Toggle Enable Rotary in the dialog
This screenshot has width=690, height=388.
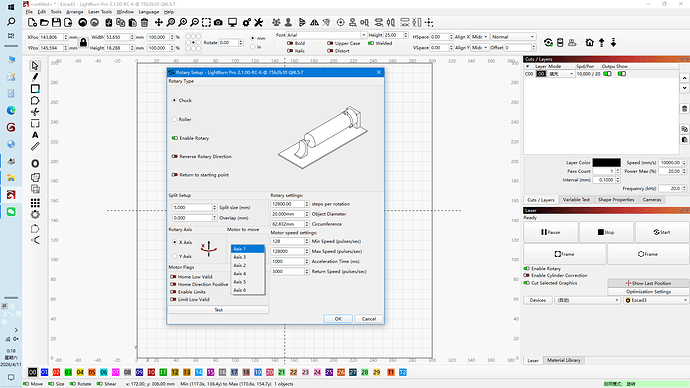click(175, 138)
